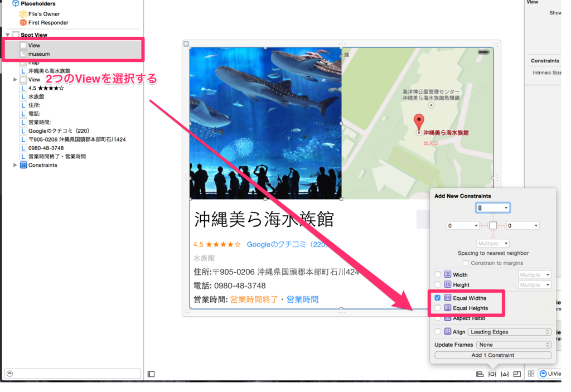571x392 pixels.
Task: Click the Equal Widths constraint icon
Action: coord(448,298)
